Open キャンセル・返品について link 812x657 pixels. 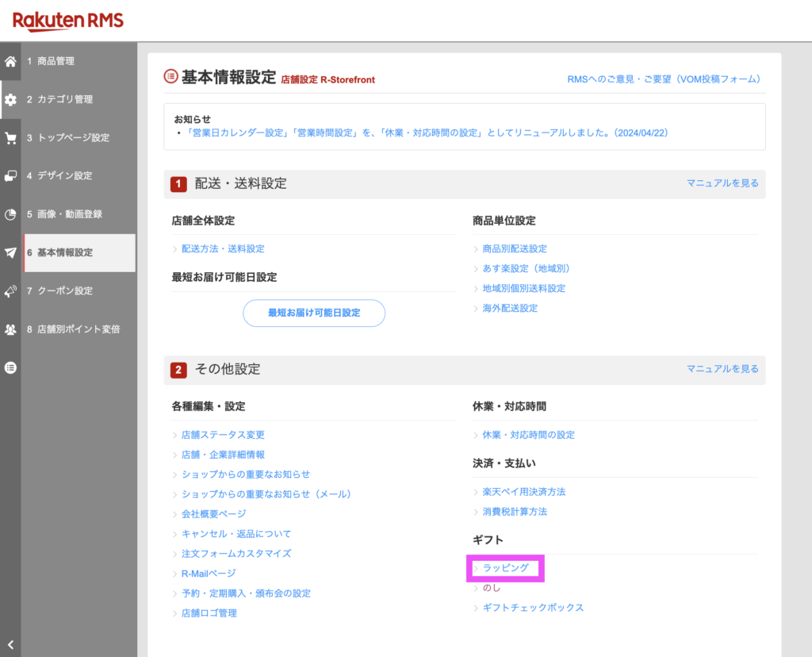[236, 534]
